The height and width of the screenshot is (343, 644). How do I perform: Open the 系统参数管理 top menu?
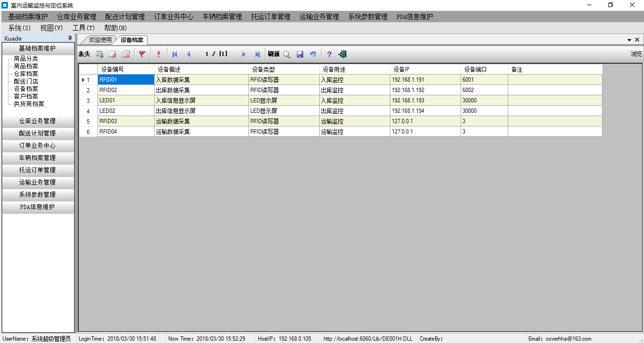pos(368,17)
